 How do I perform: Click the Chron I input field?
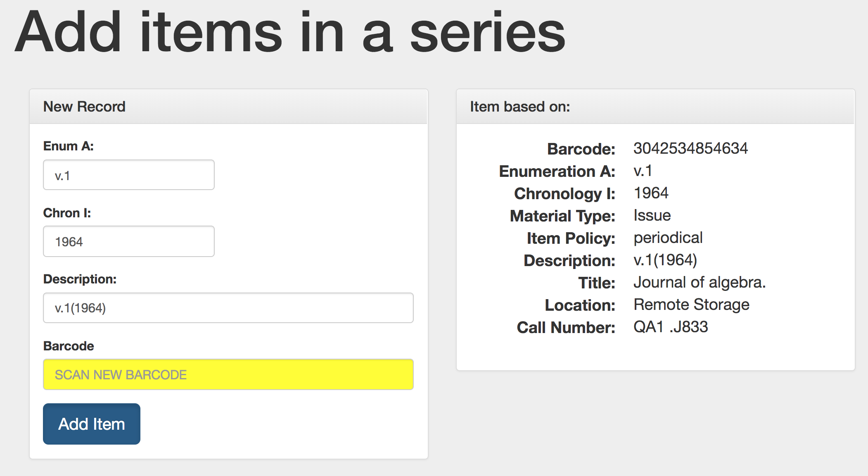coord(128,241)
